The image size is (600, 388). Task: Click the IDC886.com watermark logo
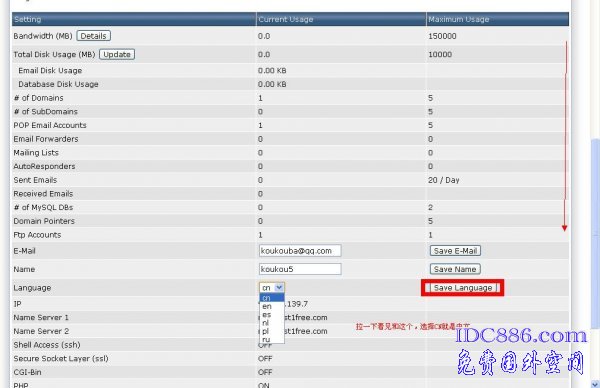coord(520,336)
